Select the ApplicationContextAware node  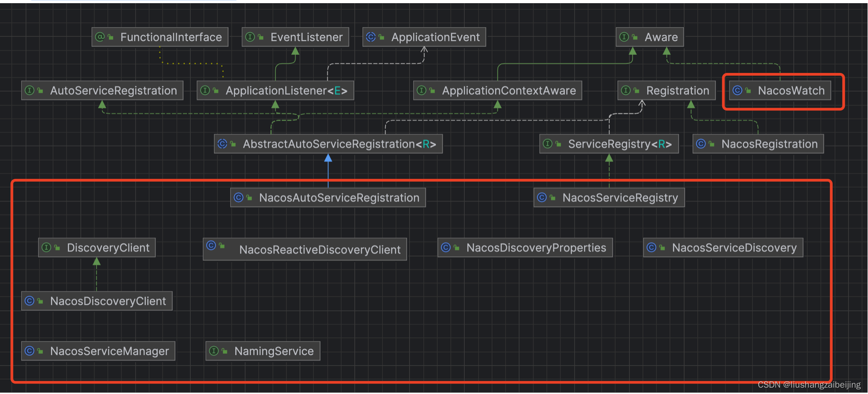[x=497, y=91]
